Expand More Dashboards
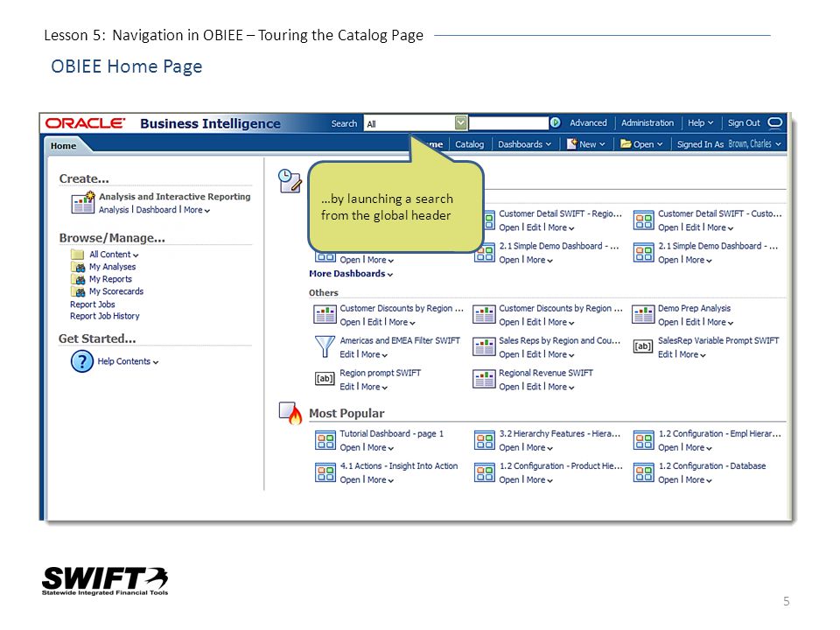Image resolution: width=840 pixels, height=630 pixels. (x=351, y=274)
